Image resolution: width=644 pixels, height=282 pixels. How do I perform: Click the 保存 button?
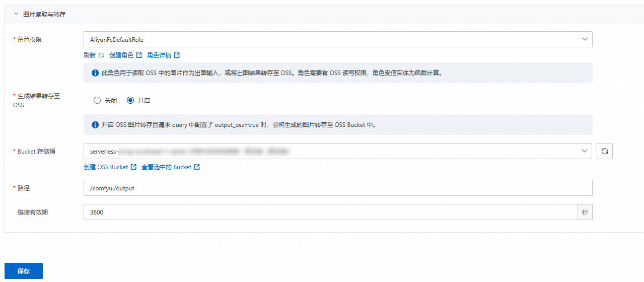(x=24, y=271)
